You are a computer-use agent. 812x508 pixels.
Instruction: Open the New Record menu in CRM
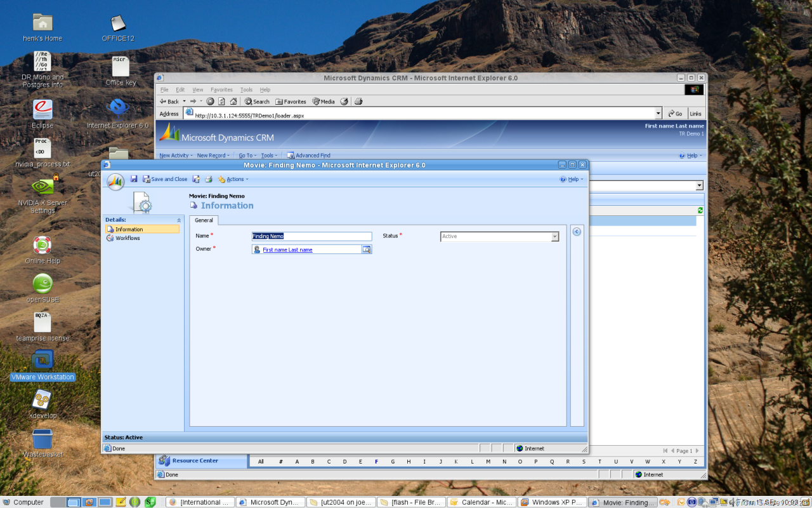[214, 156]
